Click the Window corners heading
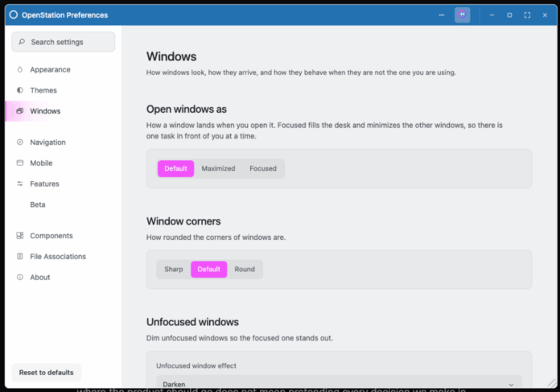 pos(183,221)
